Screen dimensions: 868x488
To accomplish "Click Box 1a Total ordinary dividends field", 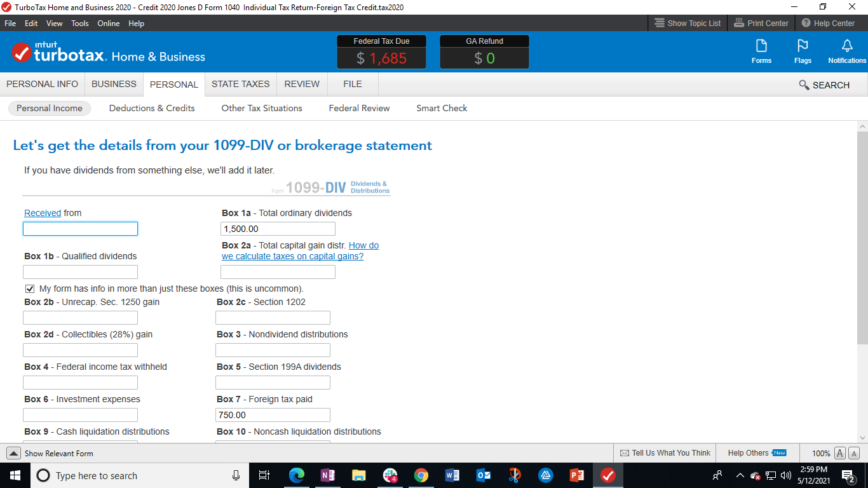I will point(278,229).
